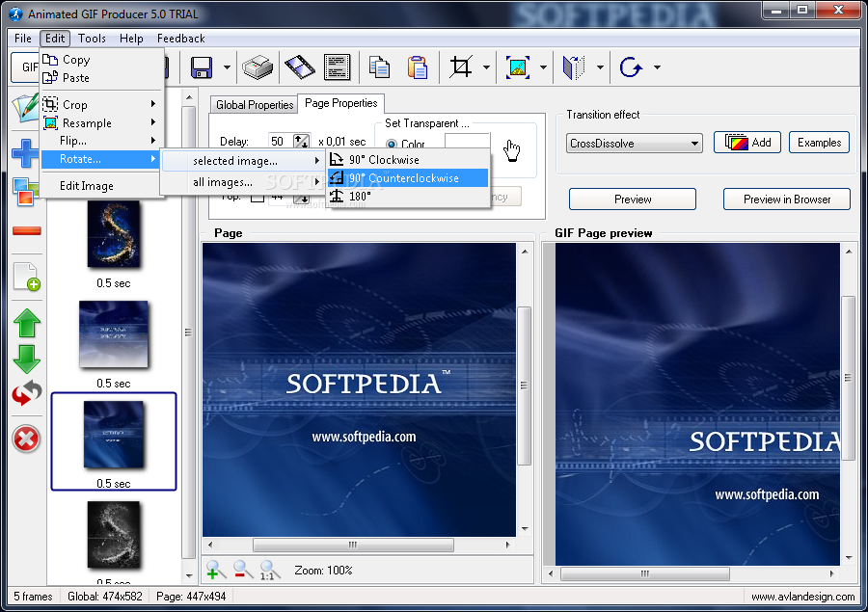Click the GIF preview horizontal scrollbar thumb

pos(645,573)
